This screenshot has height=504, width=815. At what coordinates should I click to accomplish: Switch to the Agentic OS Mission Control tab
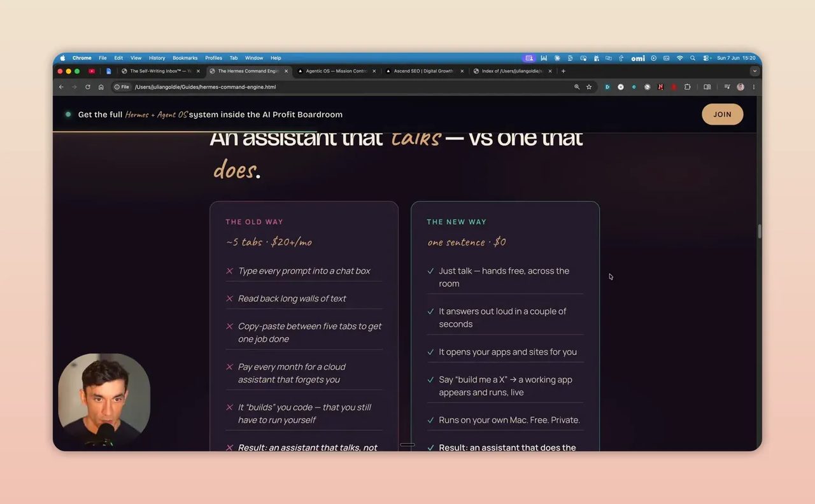(336, 71)
